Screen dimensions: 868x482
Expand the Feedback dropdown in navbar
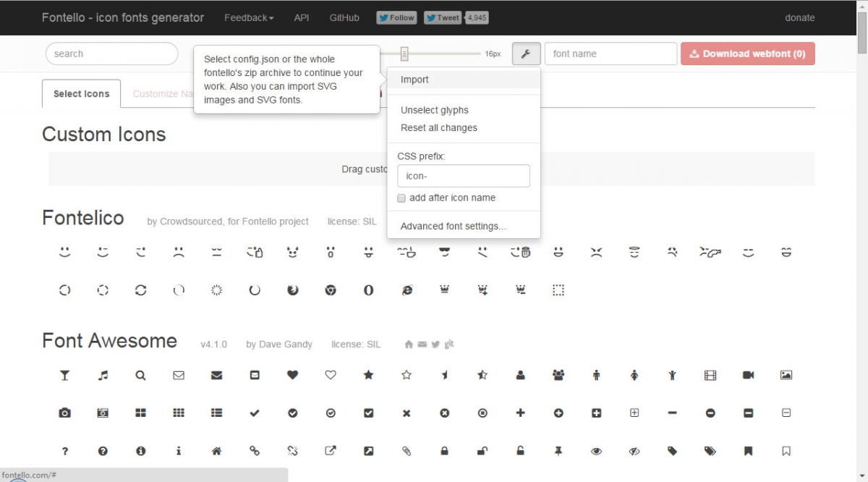pyautogui.click(x=249, y=17)
